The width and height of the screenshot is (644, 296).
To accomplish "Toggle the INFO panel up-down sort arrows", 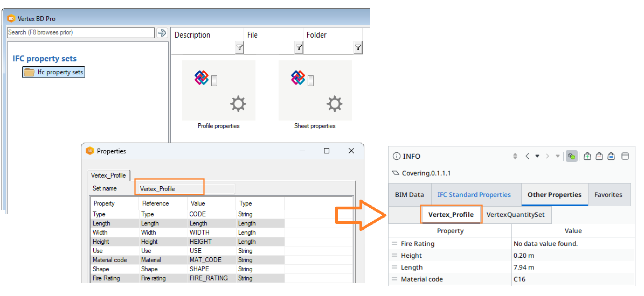I will pyautogui.click(x=515, y=156).
